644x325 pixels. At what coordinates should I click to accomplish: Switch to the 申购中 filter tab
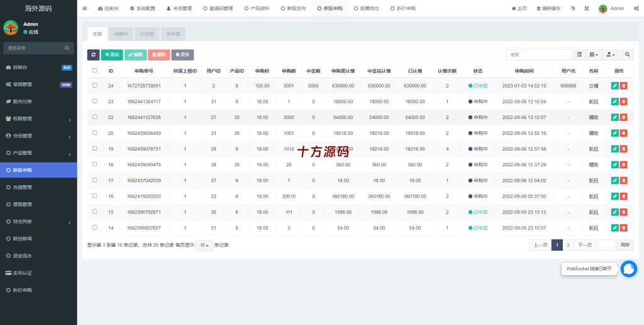(121, 34)
